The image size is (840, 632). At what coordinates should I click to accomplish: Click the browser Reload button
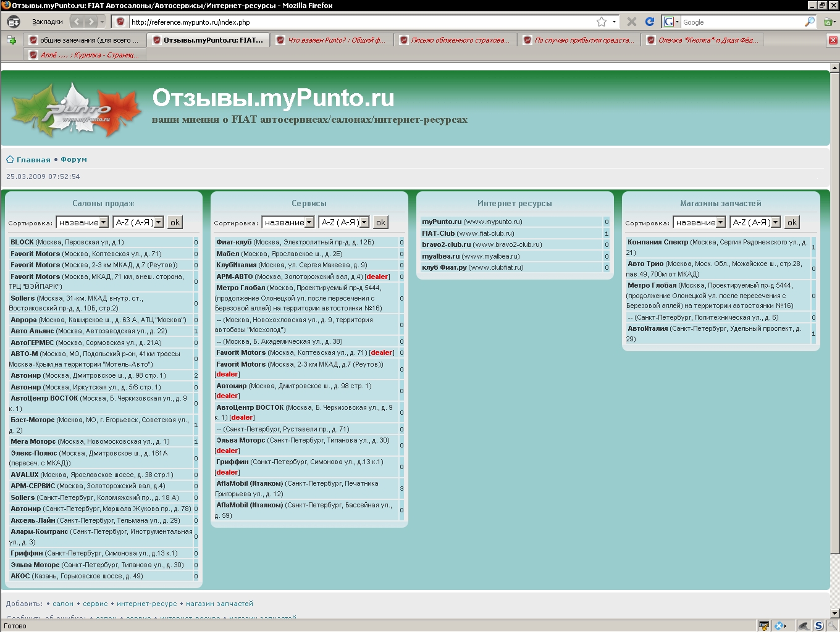[649, 22]
